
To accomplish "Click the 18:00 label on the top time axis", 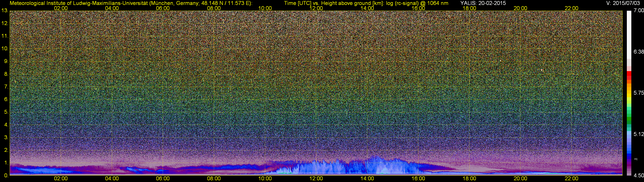I will point(469,8).
